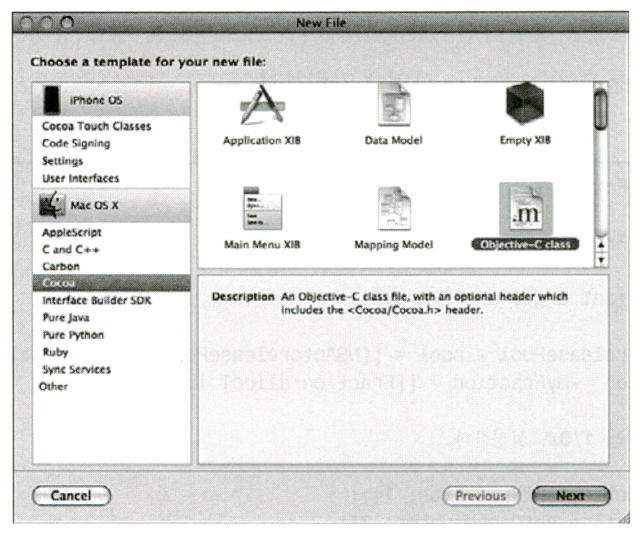This screenshot has width=640, height=534.
Task: Click the iPhone OS device icon
Action: pos(52,100)
